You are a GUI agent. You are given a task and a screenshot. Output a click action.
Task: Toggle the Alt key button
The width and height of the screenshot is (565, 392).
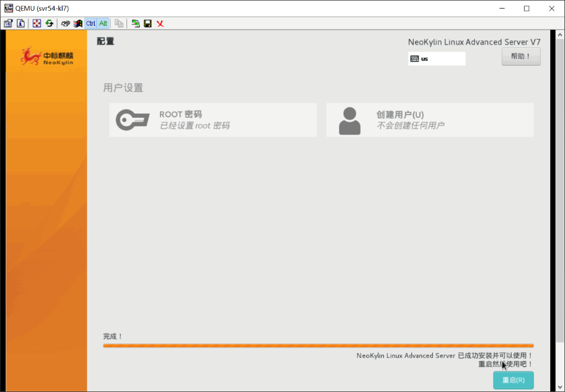(103, 23)
